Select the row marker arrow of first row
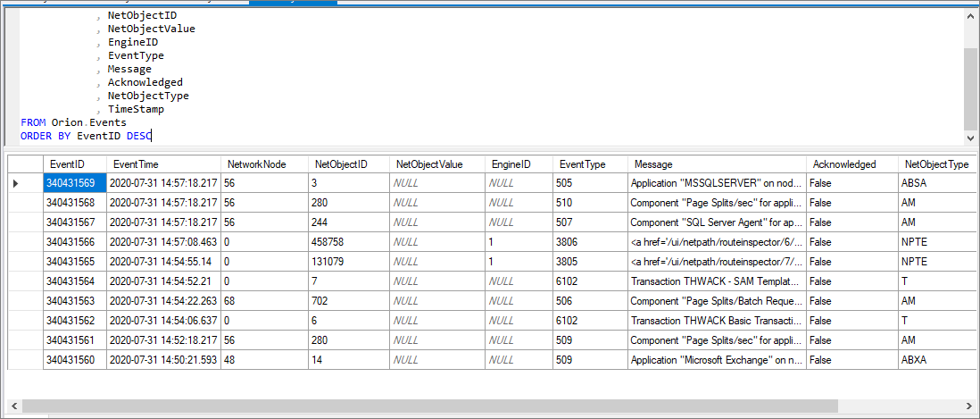The height and width of the screenshot is (419, 980). pos(16,183)
